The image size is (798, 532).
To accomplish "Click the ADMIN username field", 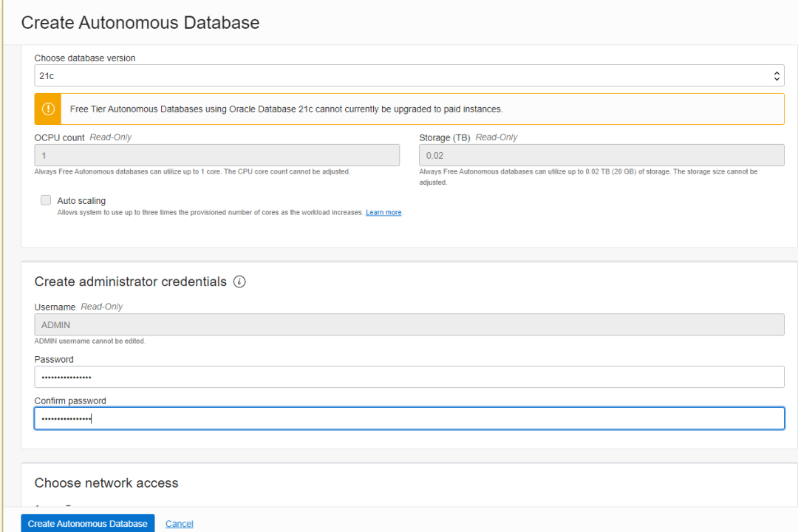I will click(x=409, y=325).
